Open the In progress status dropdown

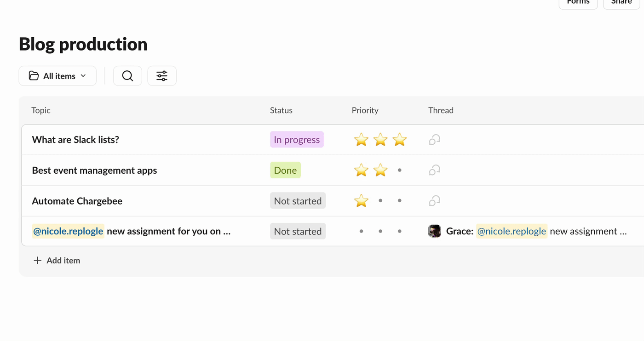point(297,140)
